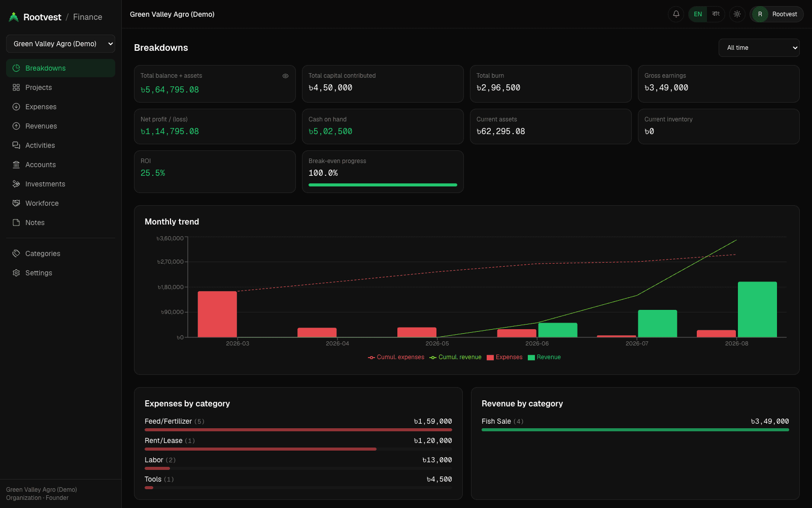The image size is (812, 508).
Task: Click the Expenses arrow-down icon
Action: [16, 107]
